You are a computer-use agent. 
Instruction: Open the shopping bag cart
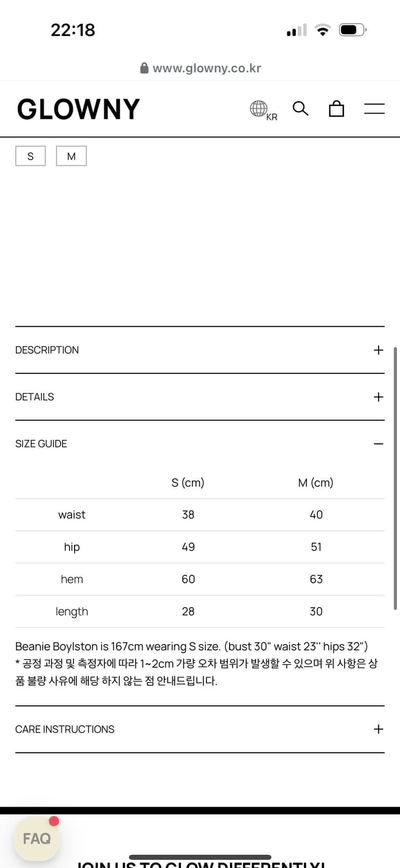coord(336,109)
